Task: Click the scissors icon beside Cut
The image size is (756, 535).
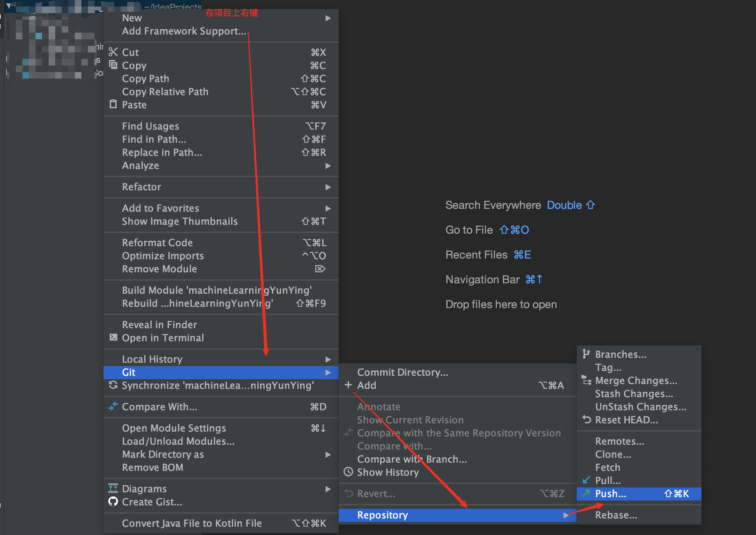Action: point(113,52)
